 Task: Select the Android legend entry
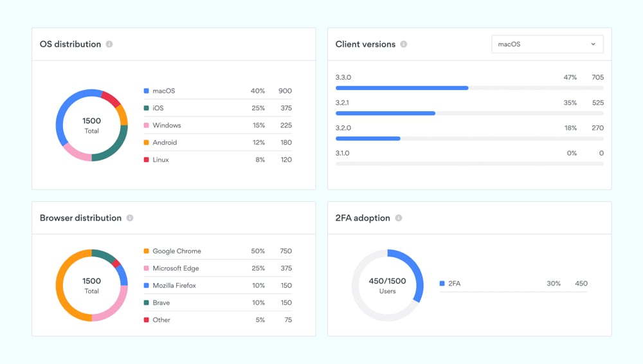pyautogui.click(x=165, y=143)
